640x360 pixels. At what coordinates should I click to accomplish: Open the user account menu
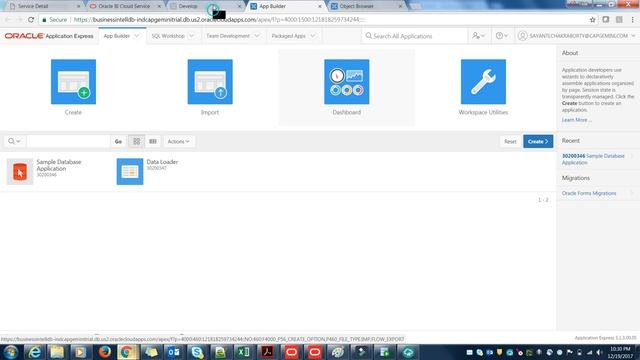coord(576,36)
